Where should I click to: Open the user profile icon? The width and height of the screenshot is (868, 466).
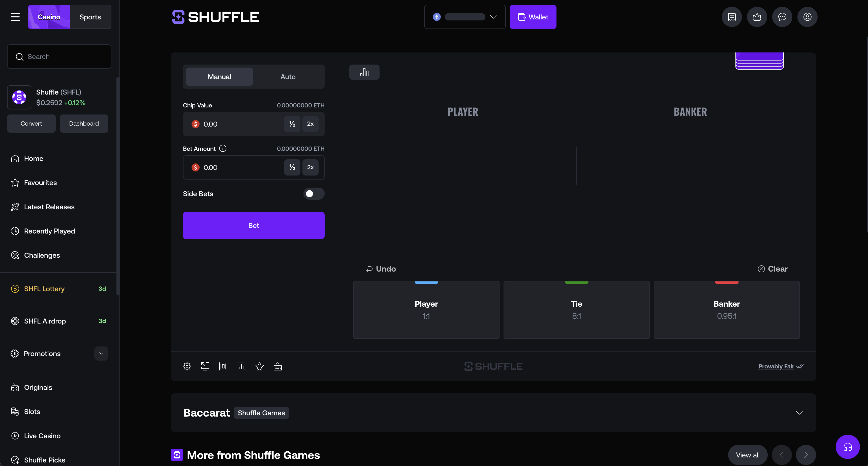tap(807, 17)
